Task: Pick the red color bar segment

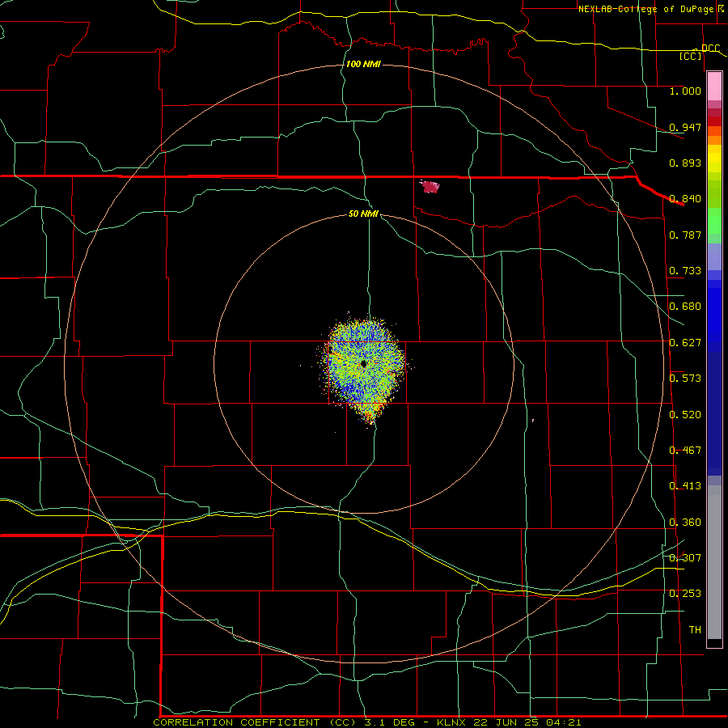Action: [x=714, y=121]
